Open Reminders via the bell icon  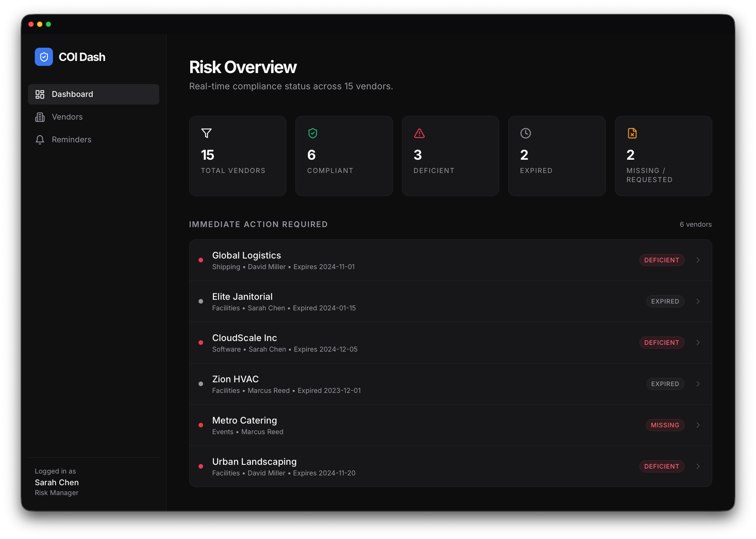40,139
